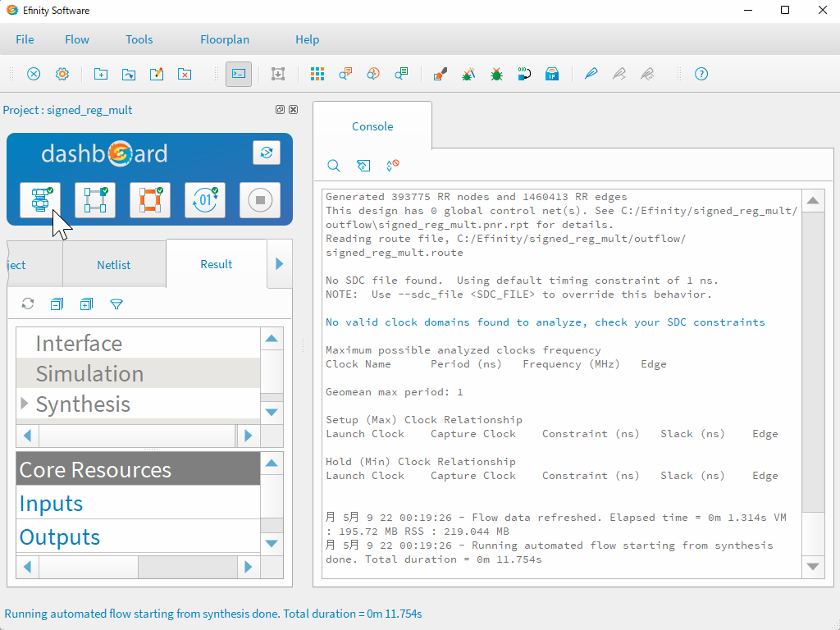The height and width of the screenshot is (630, 840).
Task: Expand the Synthesis tree node
Action: (x=24, y=404)
